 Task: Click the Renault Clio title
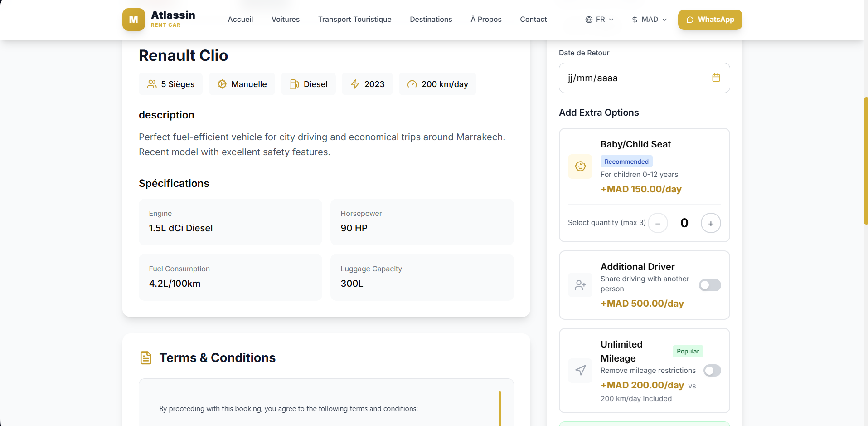pos(183,55)
